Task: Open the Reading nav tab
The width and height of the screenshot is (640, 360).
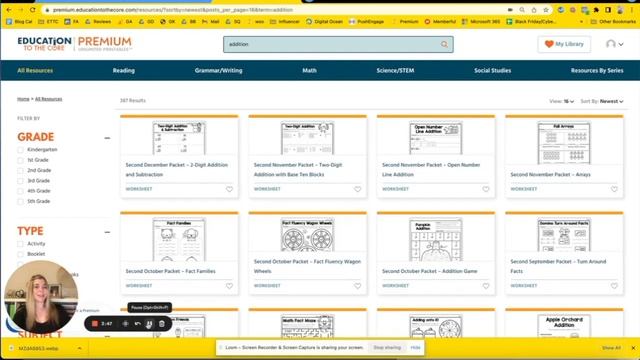Action: (x=124, y=71)
